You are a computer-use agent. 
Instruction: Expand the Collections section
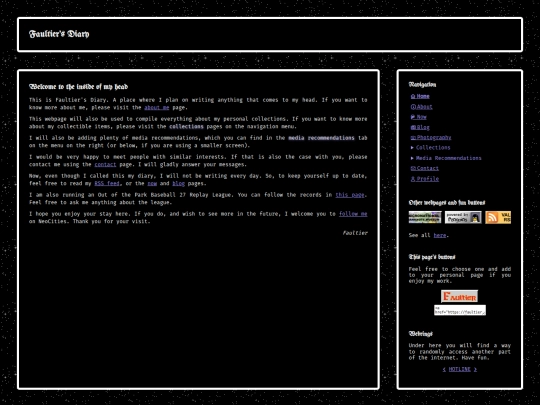(x=430, y=148)
